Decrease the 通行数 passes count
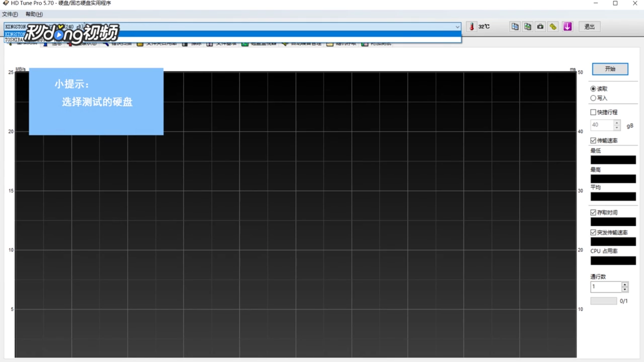644x362 pixels. click(x=625, y=290)
